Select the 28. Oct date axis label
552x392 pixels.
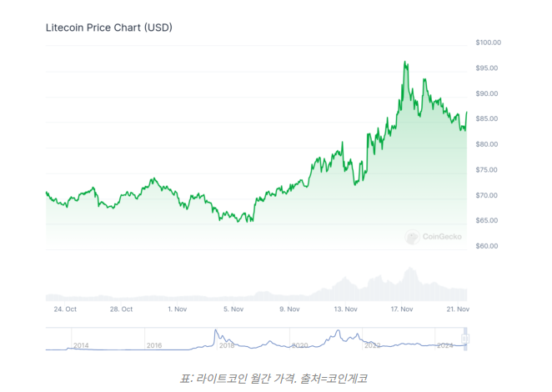(121, 309)
